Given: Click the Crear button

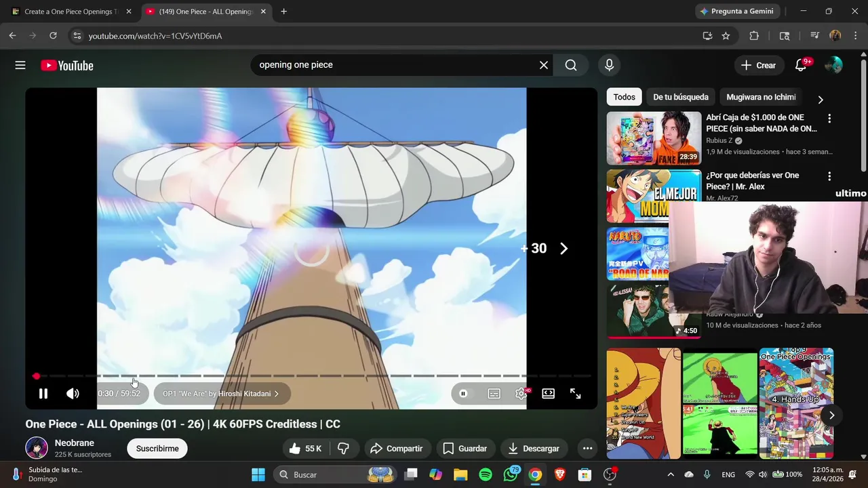Looking at the screenshot, I should [759, 65].
